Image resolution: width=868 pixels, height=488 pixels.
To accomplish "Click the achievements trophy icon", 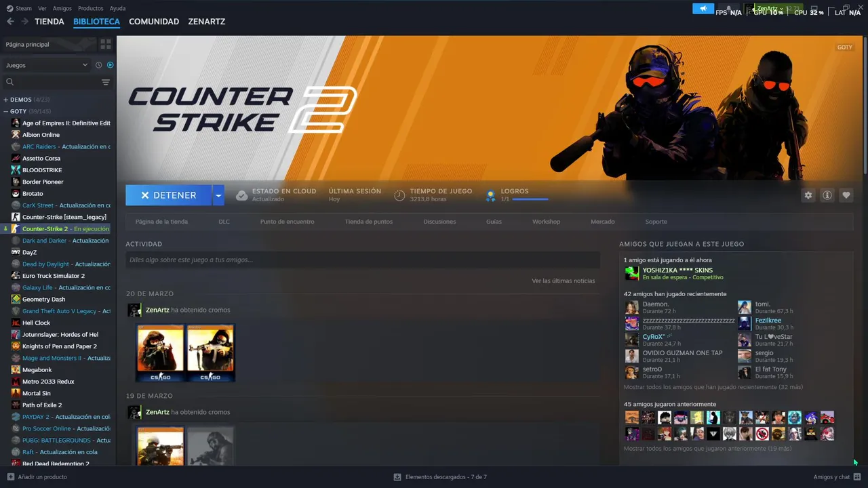I will (490, 196).
